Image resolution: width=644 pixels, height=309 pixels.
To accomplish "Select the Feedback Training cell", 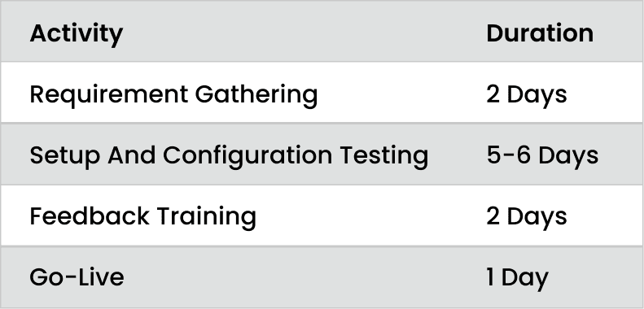I will point(142,216).
